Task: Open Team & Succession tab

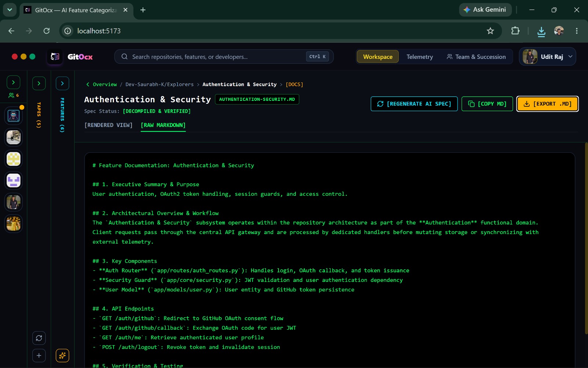Action: (476, 57)
